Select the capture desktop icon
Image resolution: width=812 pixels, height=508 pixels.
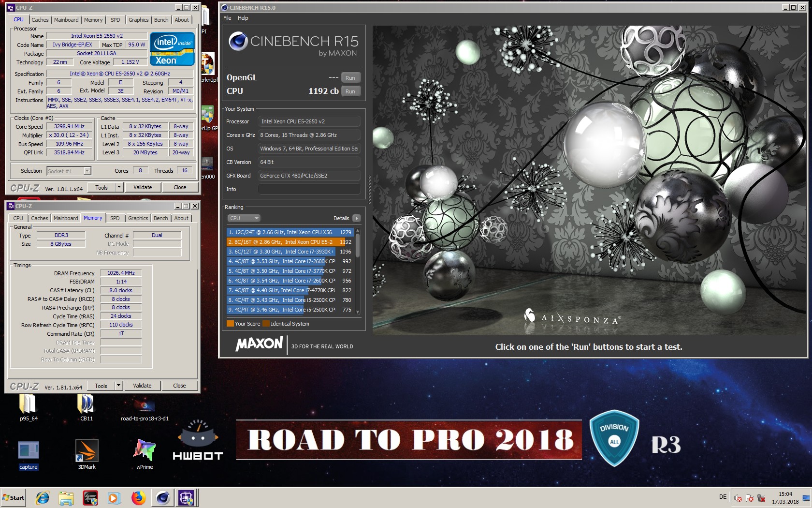coord(29,451)
